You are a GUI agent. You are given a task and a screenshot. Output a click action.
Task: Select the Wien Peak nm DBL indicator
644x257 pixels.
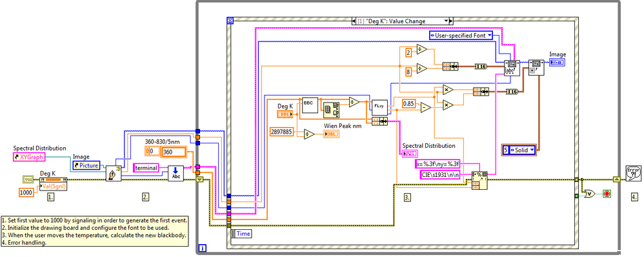tap(331, 134)
